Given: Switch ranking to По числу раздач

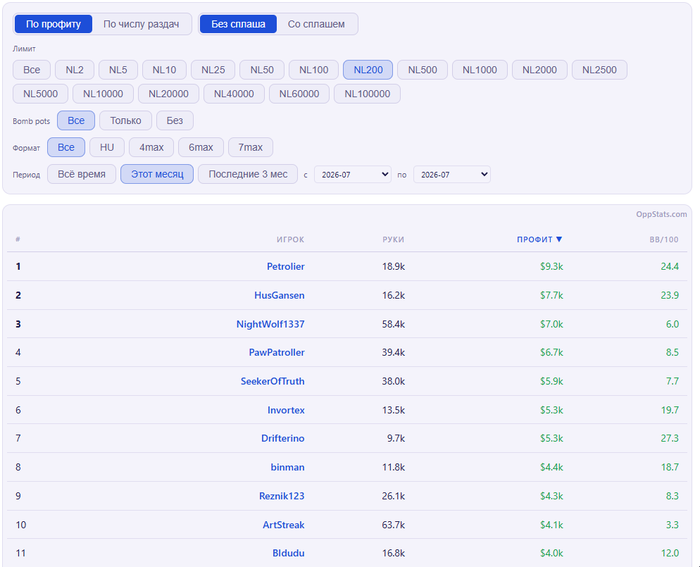Looking at the screenshot, I should click(141, 24).
